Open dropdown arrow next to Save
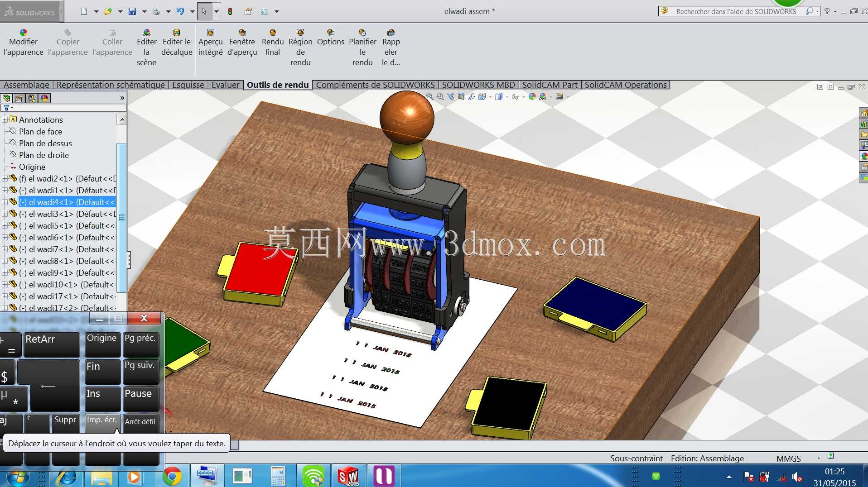The height and width of the screenshot is (487, 868). point(144,11)
